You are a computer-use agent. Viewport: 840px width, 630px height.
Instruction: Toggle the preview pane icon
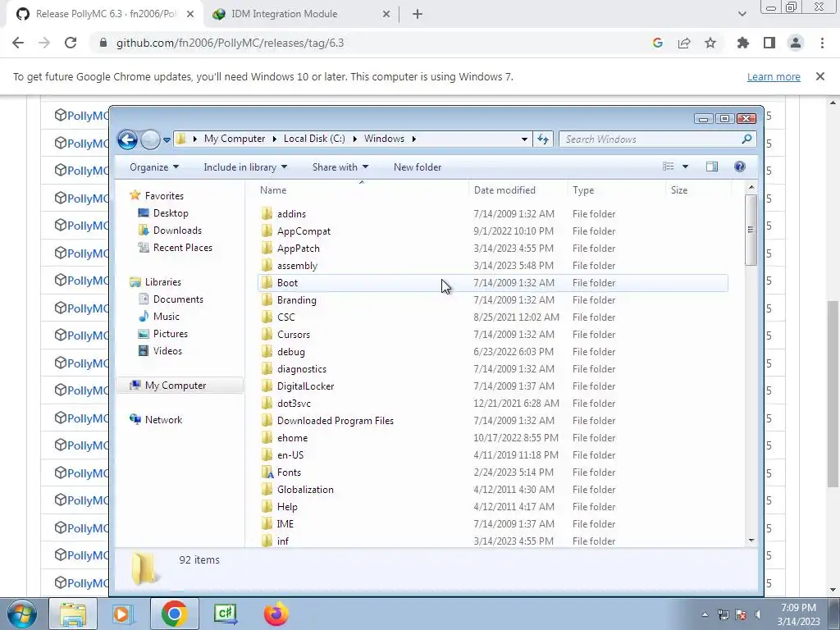click(711, 167)
